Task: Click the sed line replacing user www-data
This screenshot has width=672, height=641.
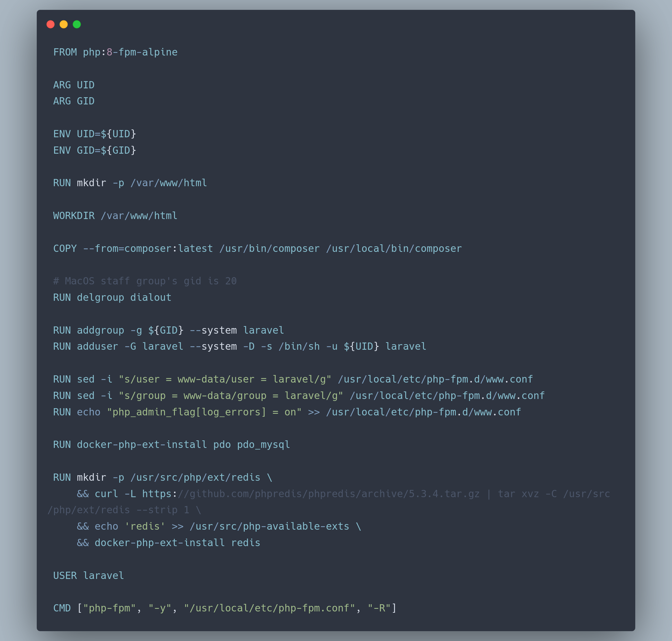Action: click(293, 379)
